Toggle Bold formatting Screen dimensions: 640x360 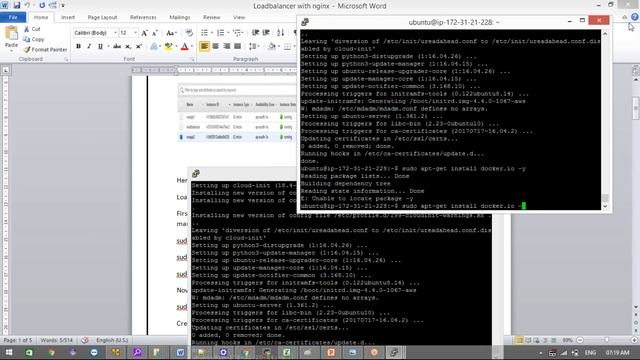point(78,46)
